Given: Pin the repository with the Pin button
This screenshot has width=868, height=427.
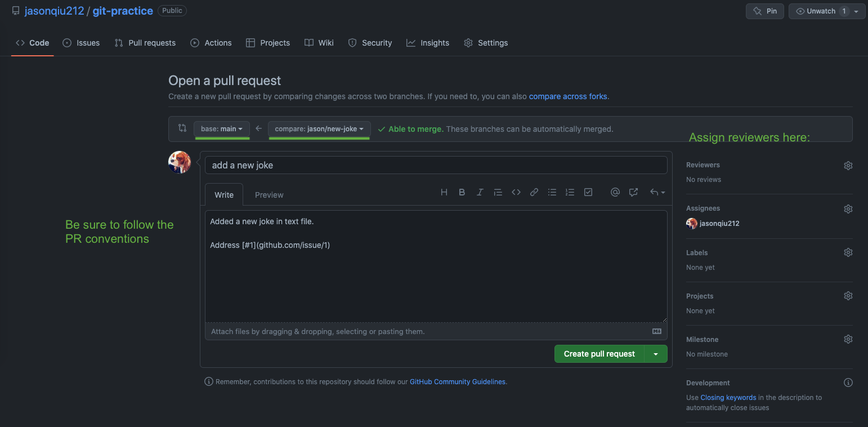Looking at the screenshot, I should coord(765,11).
